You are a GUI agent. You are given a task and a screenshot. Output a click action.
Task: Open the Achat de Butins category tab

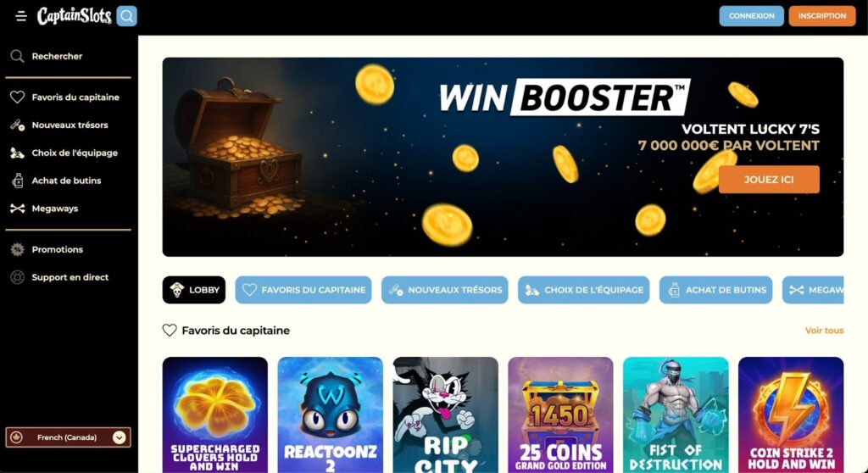pyautogui.click(x=715, y=290)
